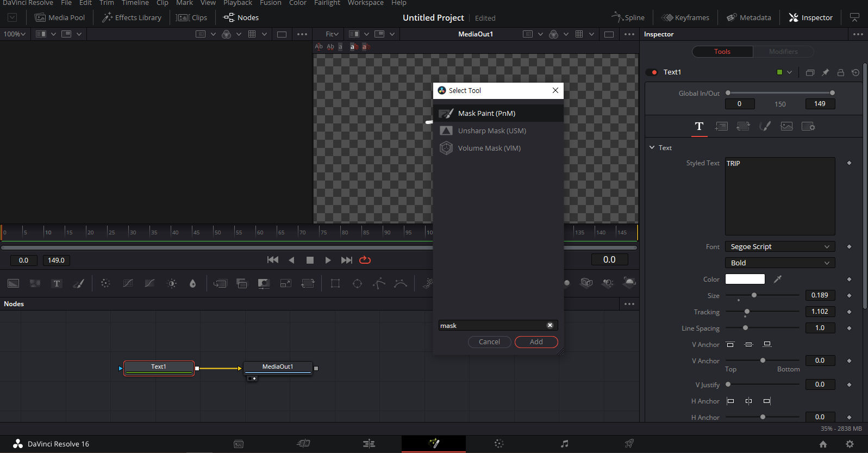The image size is (868, 453).
Task: Click the lock icon for Text1
Action: 840,72
